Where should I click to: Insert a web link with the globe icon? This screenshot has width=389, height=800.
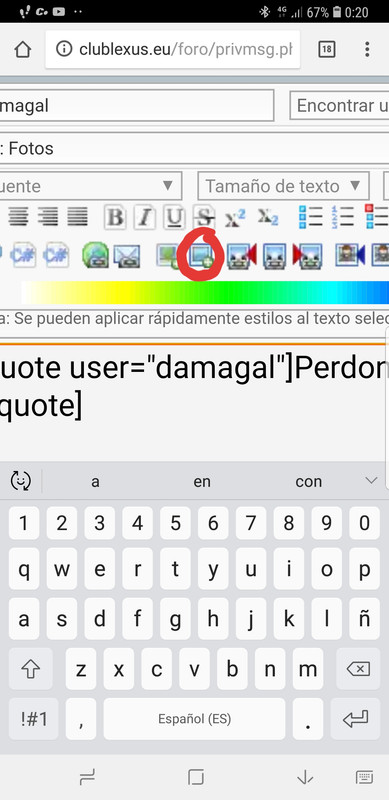(x=95, y=255)
